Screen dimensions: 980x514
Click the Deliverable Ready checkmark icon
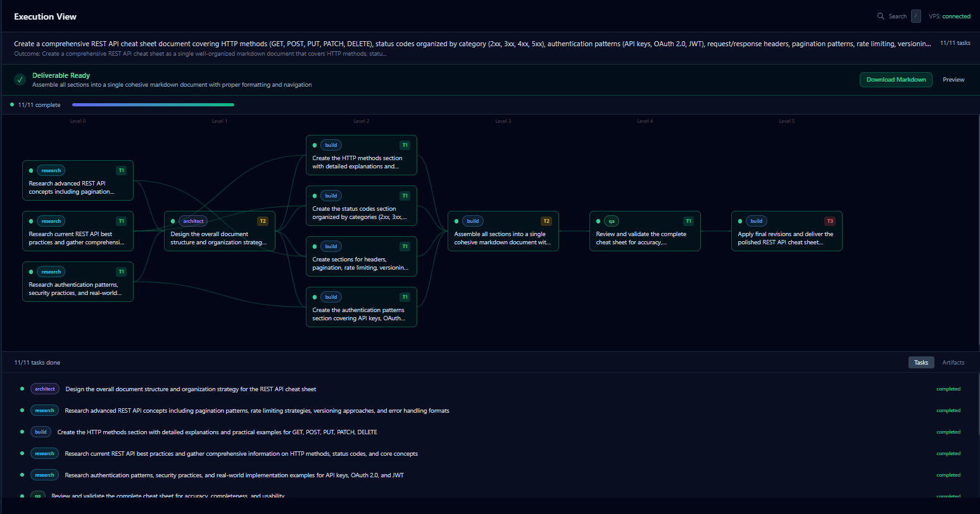[20, 80]
